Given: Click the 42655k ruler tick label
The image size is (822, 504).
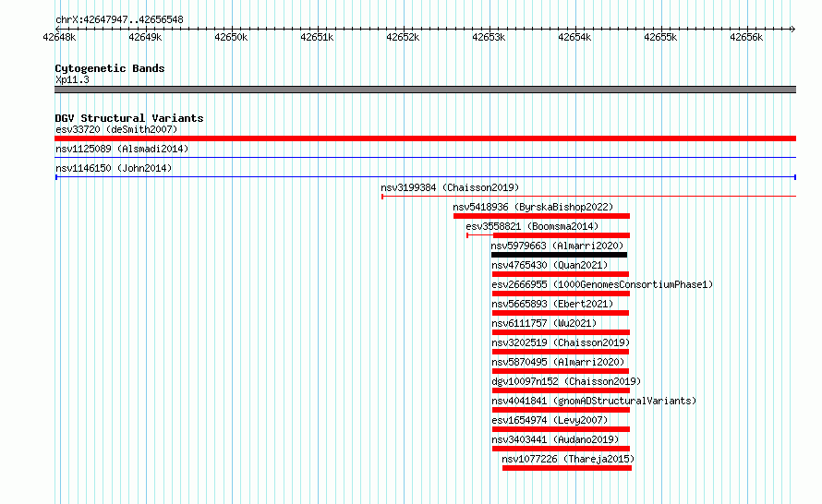Looking at the screenshot, I should pos(660,37).
